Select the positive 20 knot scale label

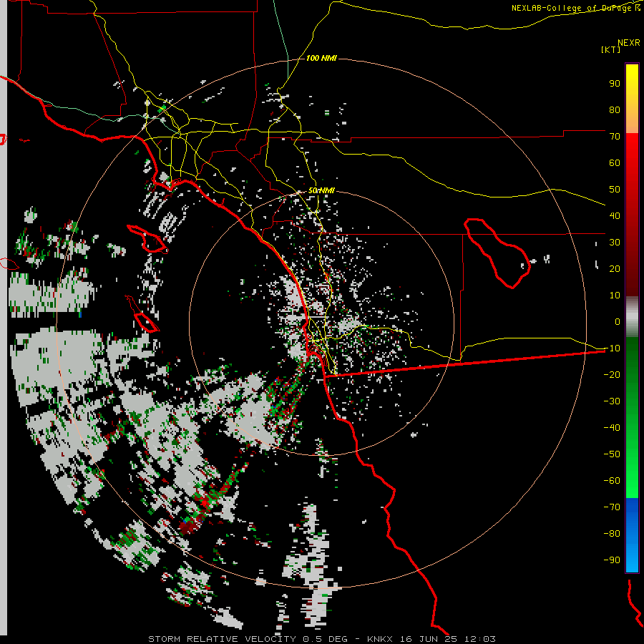(615, 268)
